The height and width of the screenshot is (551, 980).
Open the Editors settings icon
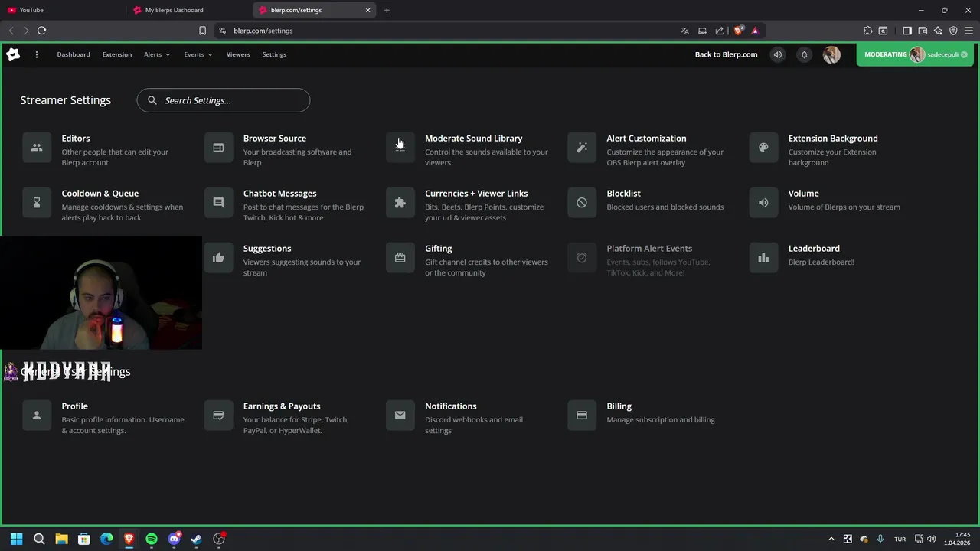[37, 148]
